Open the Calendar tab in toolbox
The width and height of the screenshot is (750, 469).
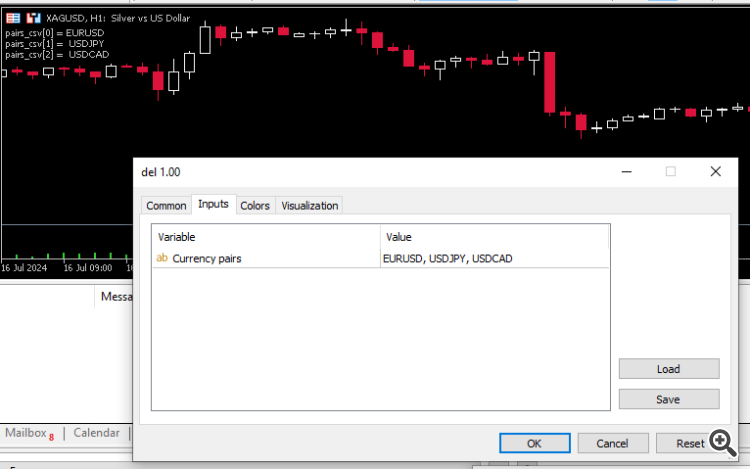pyautogui.click(x=96, y=433)
